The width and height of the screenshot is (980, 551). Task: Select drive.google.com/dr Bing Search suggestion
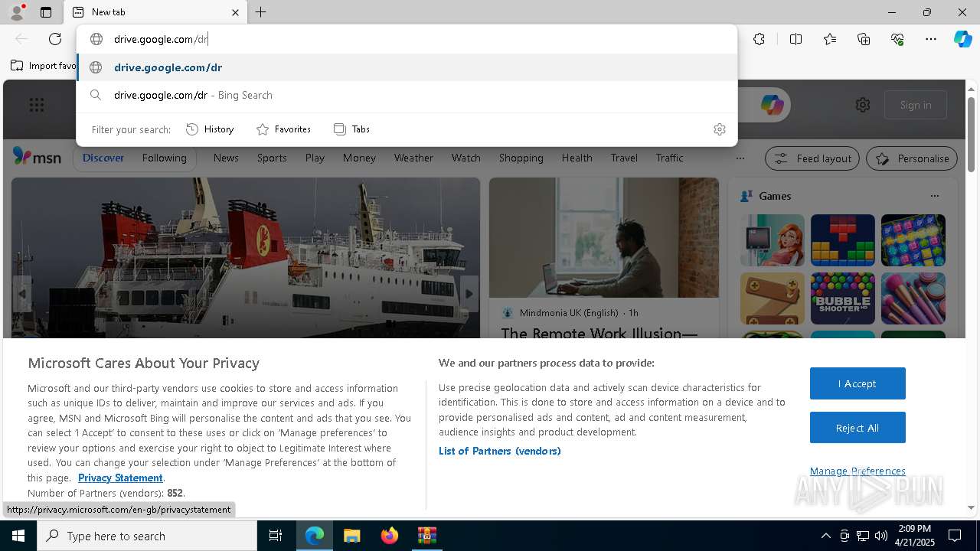click(407, 95)
